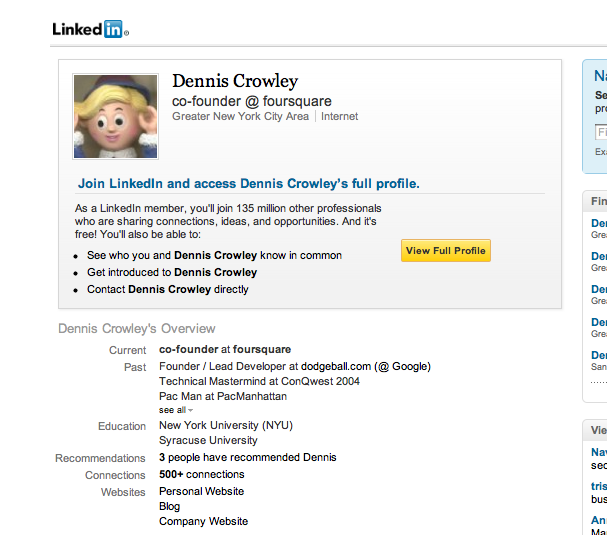This screenshot has width=607, height=535.
Task: Select the Syracuse University link
Action: (210, 441)
